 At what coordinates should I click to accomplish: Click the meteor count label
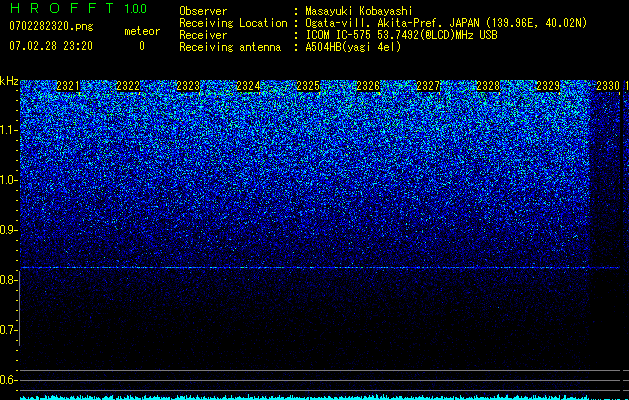point(142,31)
